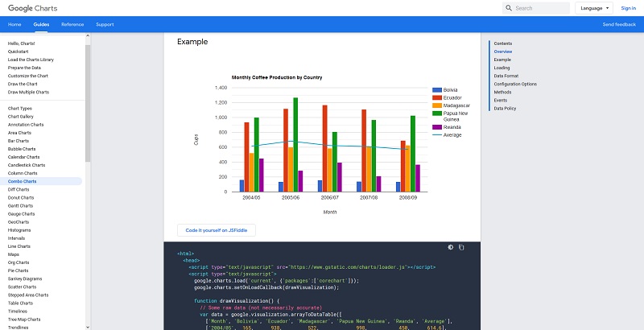
Task: Open Stepped Area Charts page
Action: tap(28, 295)
